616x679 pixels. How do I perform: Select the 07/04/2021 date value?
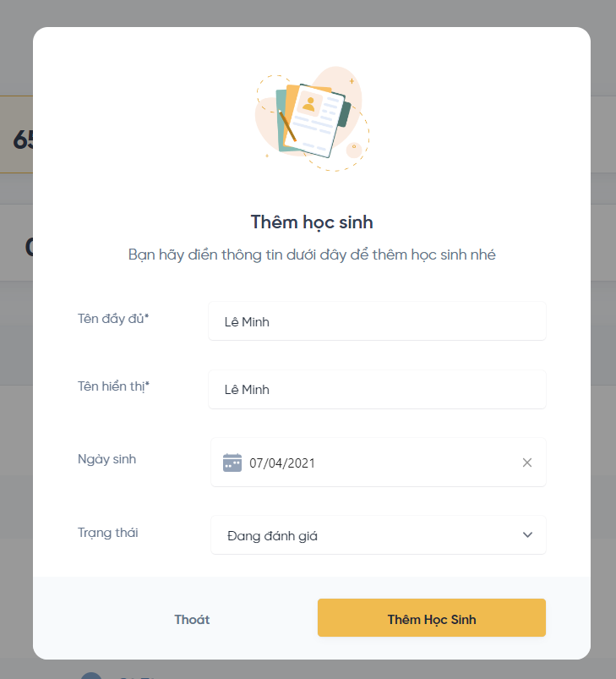(282, 463)
